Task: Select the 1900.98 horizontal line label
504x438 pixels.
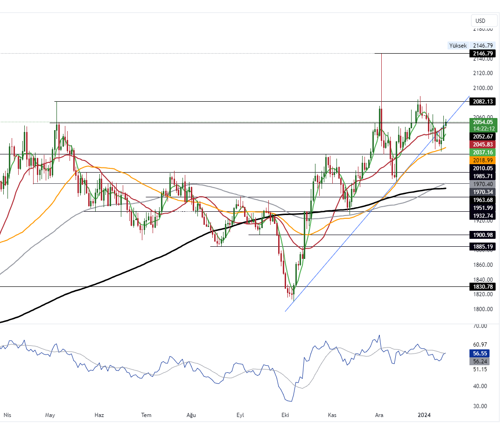Action: click(483, 235)
